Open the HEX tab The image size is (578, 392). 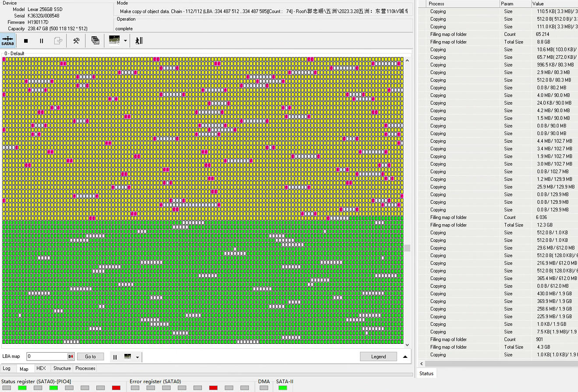41,368
